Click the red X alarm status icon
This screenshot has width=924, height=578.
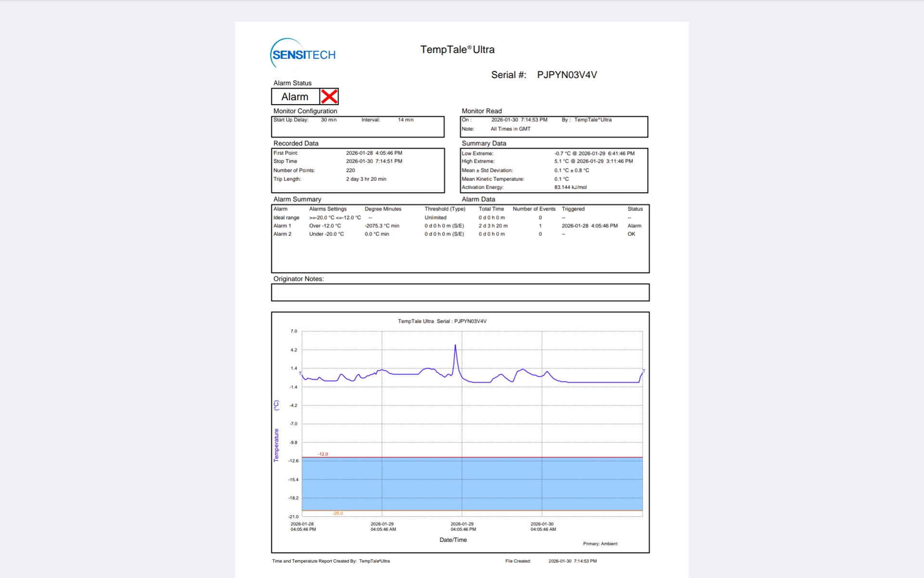(x=329, y=96)
